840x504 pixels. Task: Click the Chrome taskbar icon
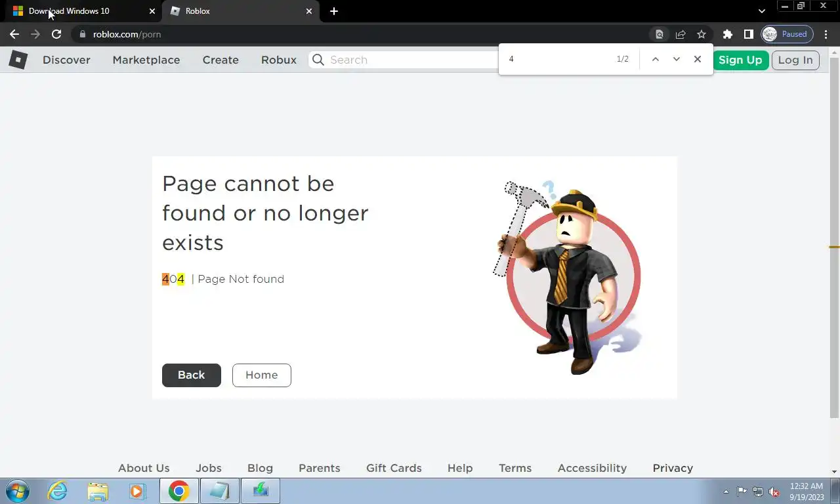click(x=178, y=491)
